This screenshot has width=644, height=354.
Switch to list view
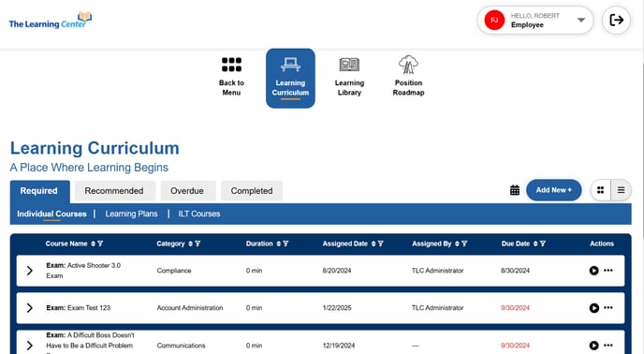coord(621,190)
